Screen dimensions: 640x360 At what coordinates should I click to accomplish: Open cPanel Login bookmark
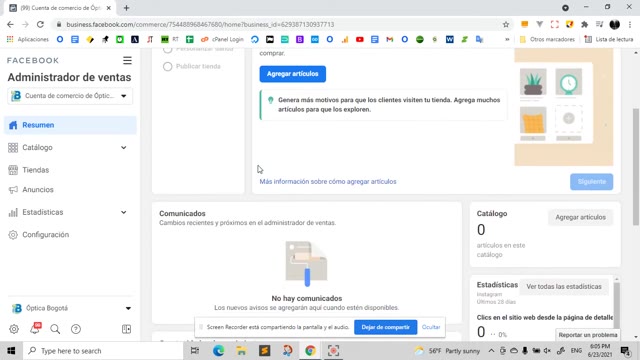click(222, 39)
